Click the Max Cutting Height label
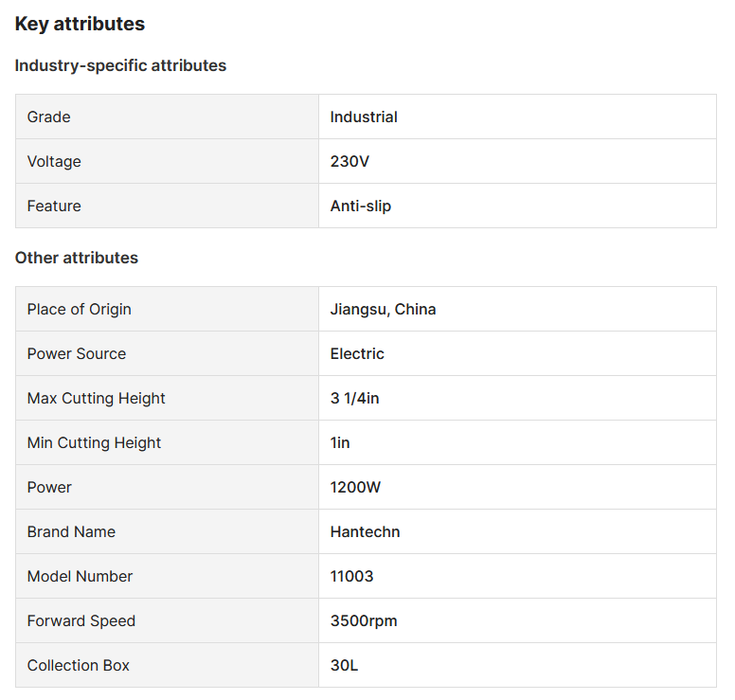Viewport: 735px width, 700px height. (97, 399)
